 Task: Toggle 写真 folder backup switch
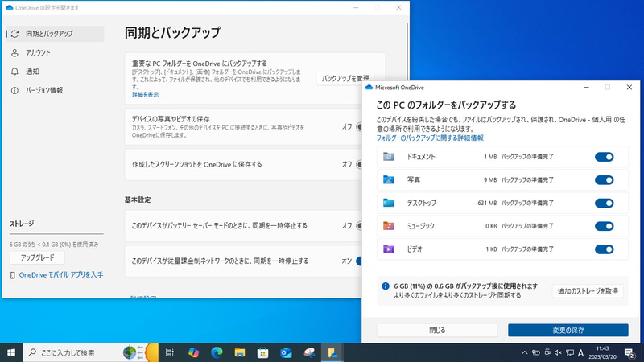[x=604, y=179]
